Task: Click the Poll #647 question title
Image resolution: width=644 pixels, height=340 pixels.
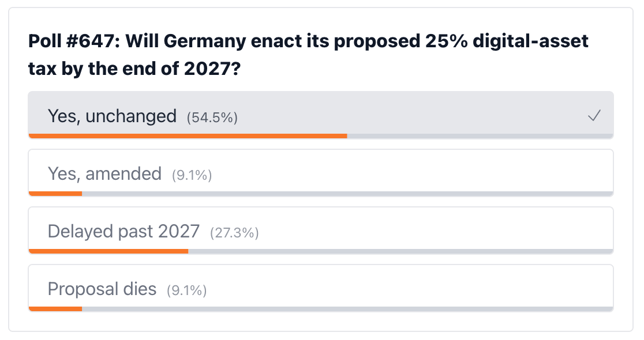Action: [308, 55]
